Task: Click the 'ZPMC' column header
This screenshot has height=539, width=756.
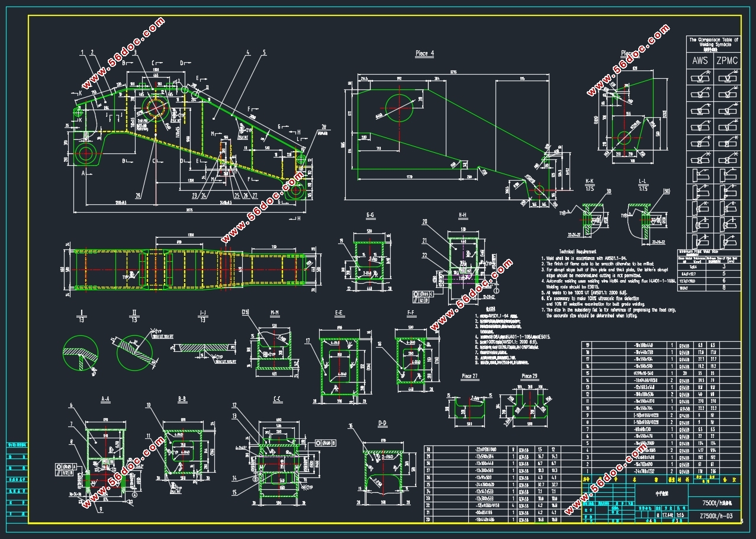Action: coord(727,60)
